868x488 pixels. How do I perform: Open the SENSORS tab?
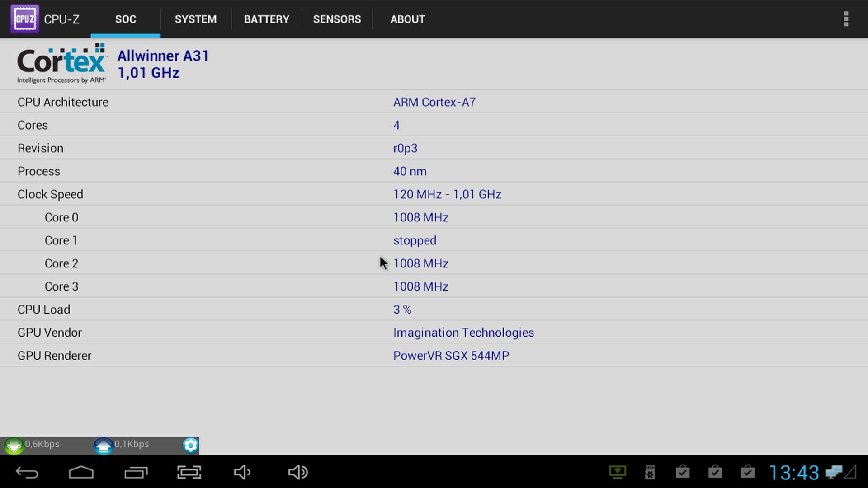pyautogui.click(x=337, y=19)
